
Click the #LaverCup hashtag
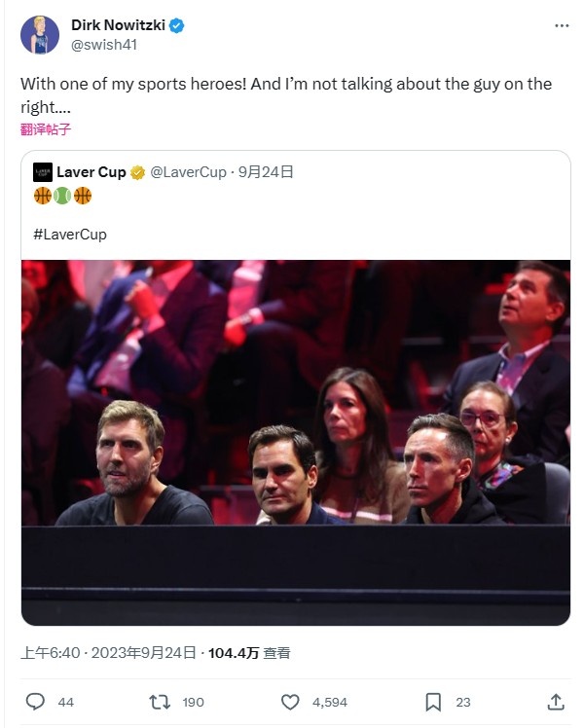(70, 234)
